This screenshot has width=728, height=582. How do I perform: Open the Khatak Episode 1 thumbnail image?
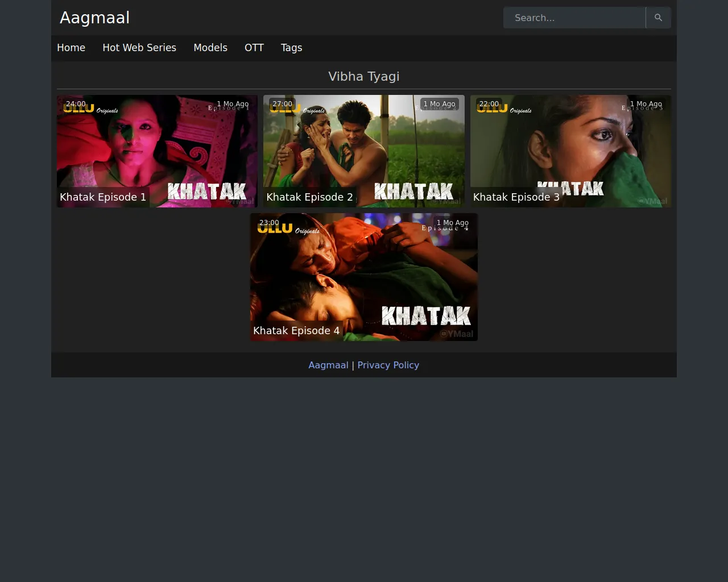pyautogui.click(x=157, y=148)
